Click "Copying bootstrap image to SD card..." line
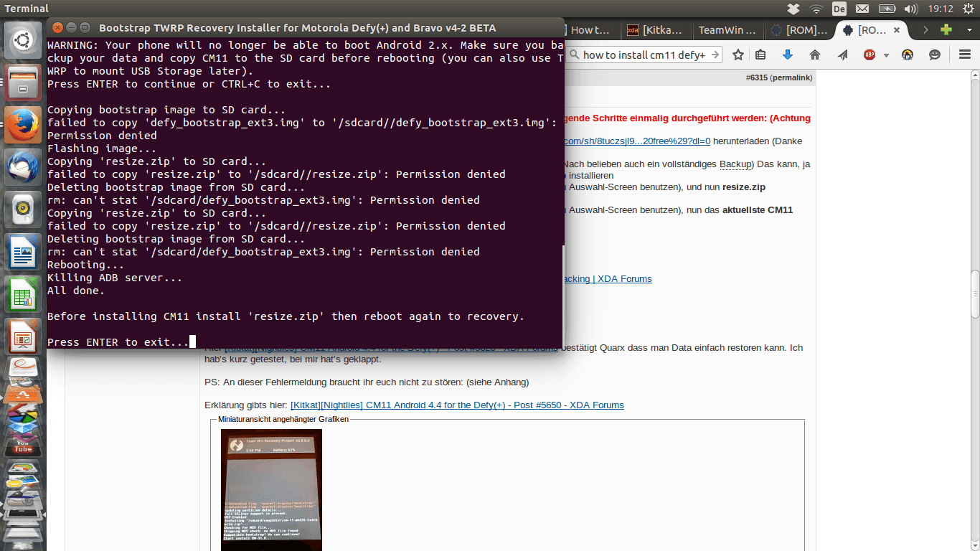Screen dimensions: 980x551 166,110
